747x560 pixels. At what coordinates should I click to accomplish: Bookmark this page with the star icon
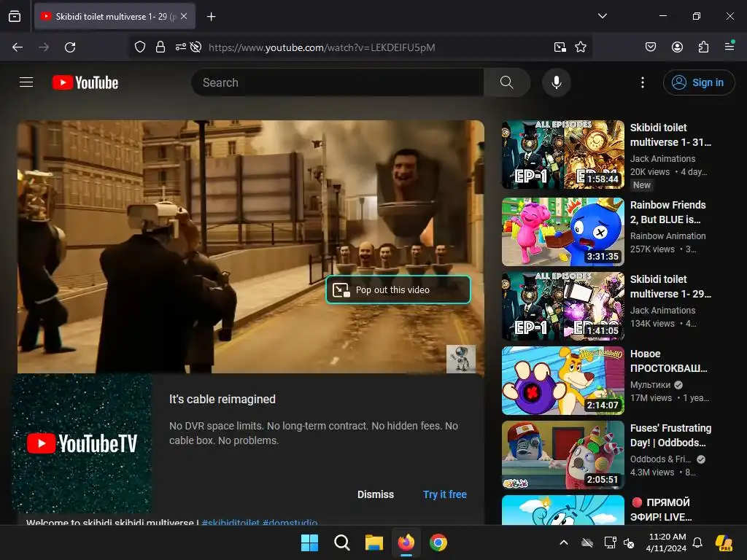tap(580, 47)
